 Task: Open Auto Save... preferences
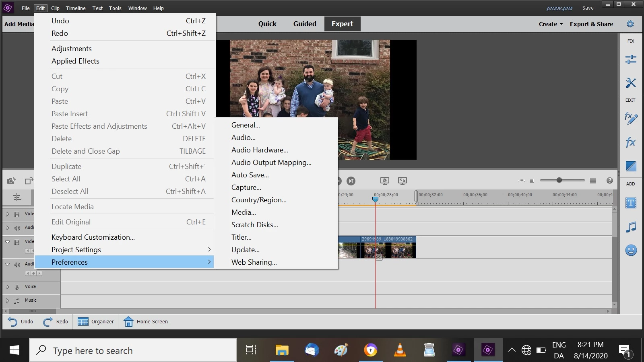276,175
